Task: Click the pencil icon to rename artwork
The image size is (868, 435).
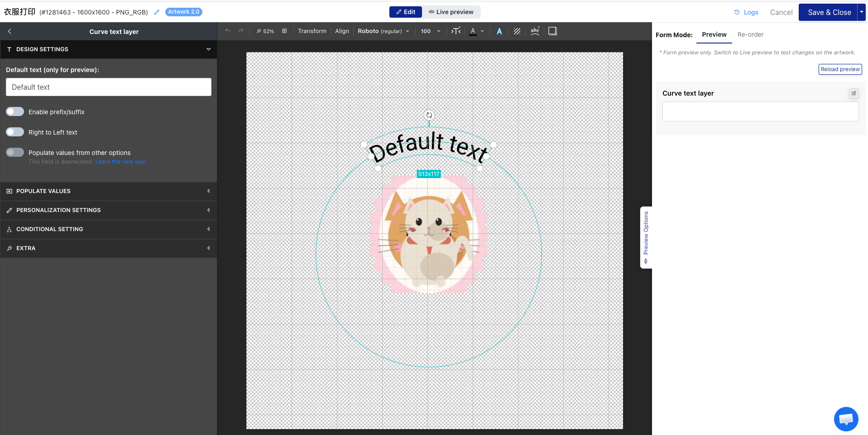Action: (x=157, y=12)
